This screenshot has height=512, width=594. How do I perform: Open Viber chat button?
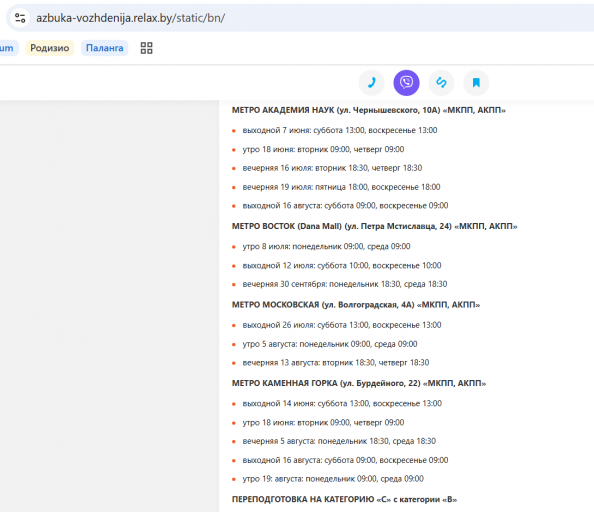[x=406, y=83]
